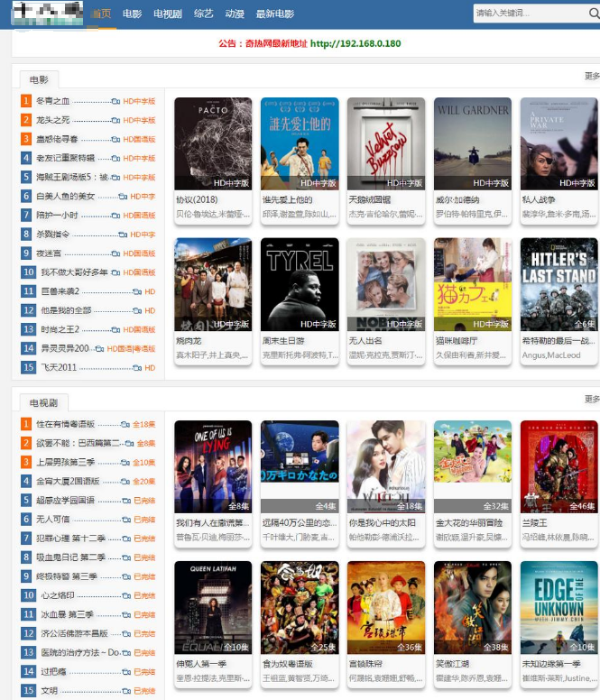Click the camera icon beside 心之烙印
Screen dimensions: 600x700
126,595
